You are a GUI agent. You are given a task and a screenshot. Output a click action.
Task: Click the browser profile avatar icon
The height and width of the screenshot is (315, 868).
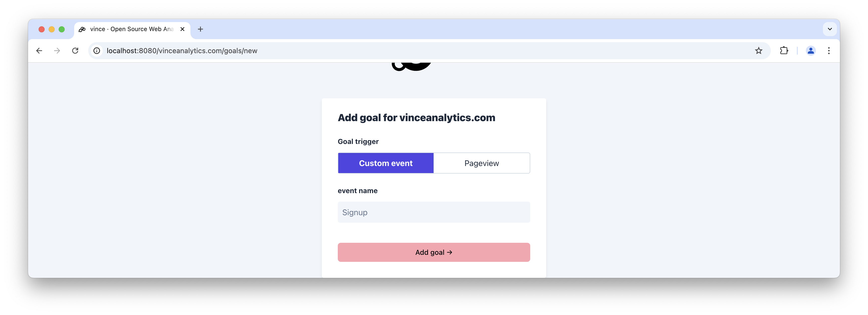pos(810,50)
